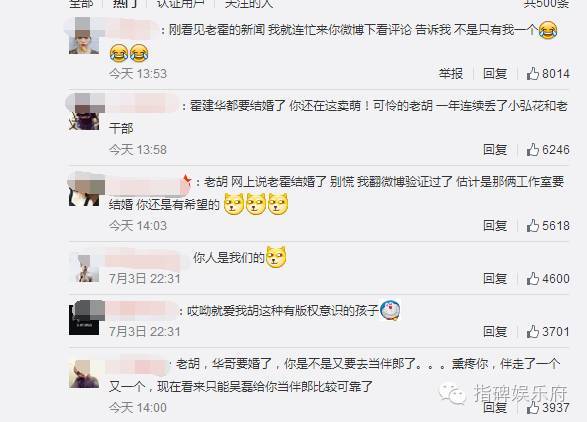
Task: Click thumbs-up icon showing 6246 likes
Action: pos(533,150)
